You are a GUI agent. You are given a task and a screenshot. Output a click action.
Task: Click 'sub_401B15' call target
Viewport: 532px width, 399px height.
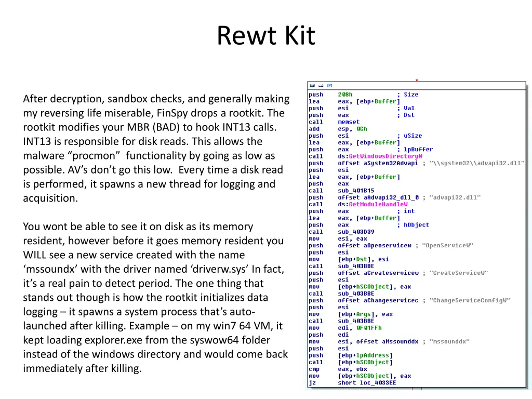[356, 191]
